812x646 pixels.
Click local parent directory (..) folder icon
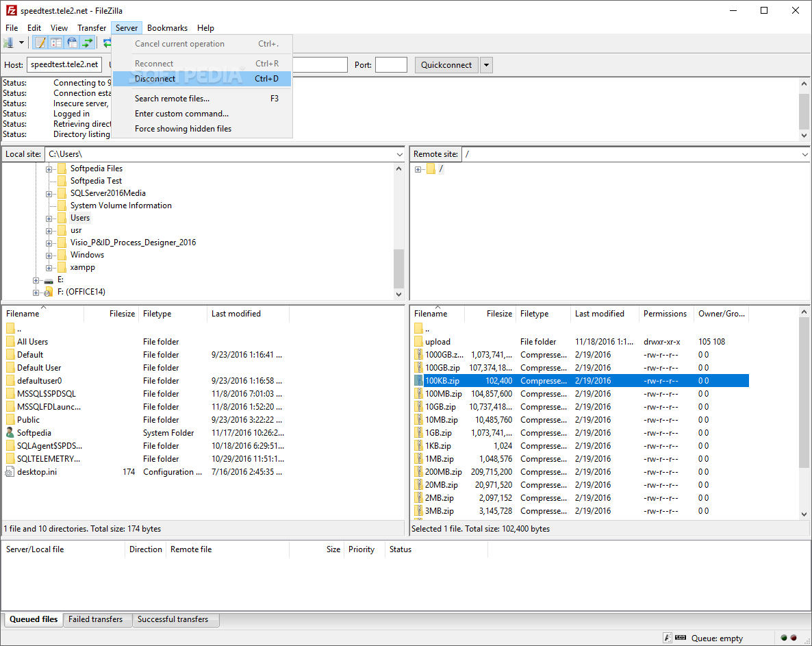coord(10,328)
